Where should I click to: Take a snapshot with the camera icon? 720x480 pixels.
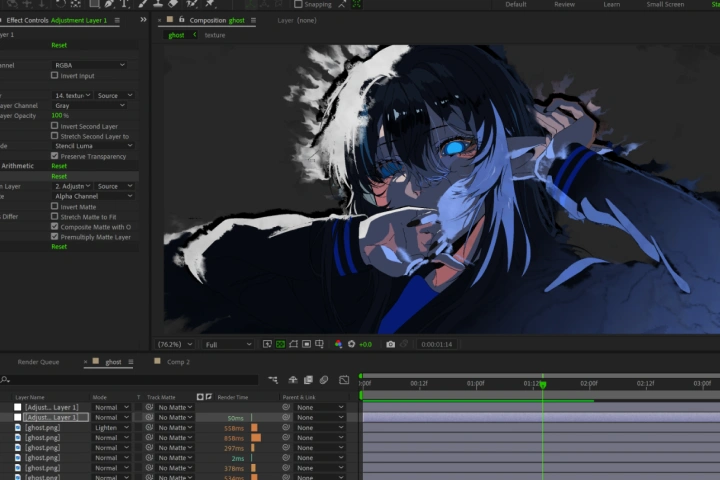[390, 344]
